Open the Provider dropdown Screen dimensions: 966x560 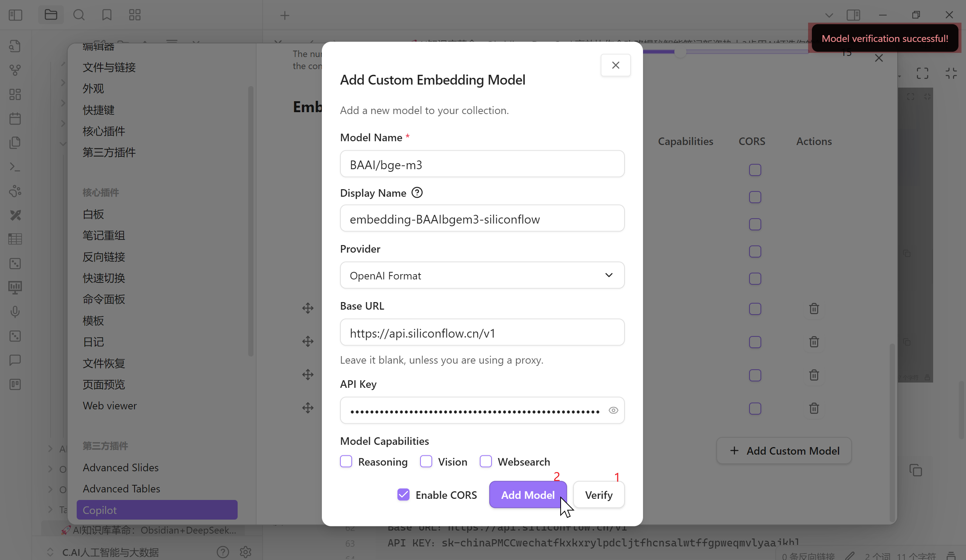point(482,275)
